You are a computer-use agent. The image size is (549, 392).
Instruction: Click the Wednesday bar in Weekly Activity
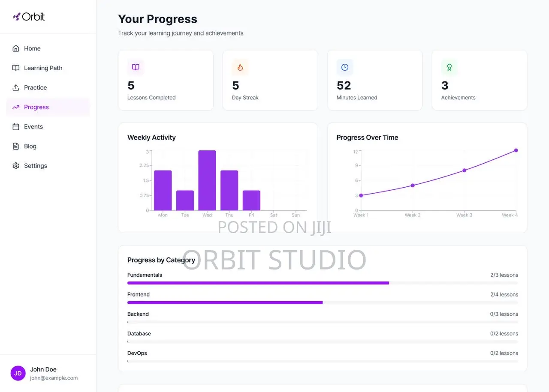click(207, 180)
